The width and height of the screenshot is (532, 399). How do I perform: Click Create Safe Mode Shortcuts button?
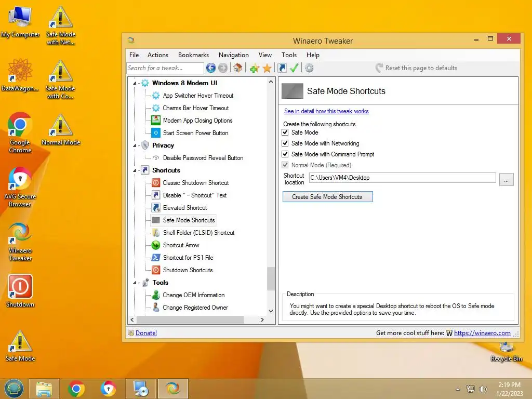click(327, 197)
